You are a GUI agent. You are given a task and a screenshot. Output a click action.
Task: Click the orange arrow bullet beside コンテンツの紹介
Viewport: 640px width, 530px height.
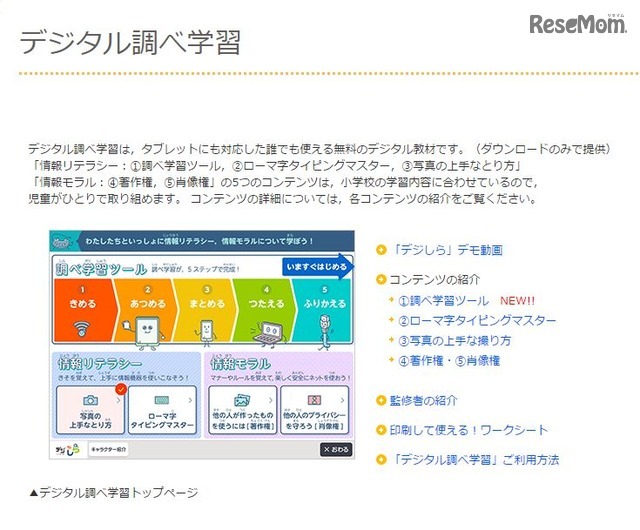click(x=380, y=280)
